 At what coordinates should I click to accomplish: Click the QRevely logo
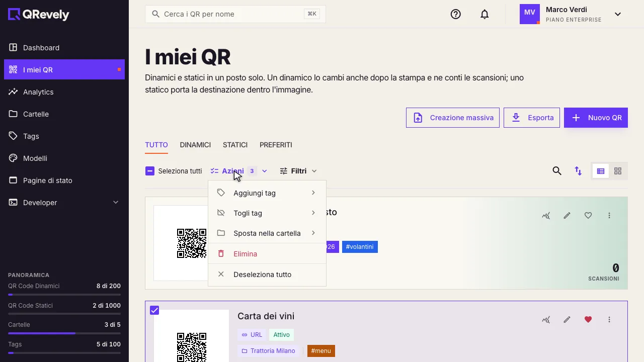click(39, 15)
